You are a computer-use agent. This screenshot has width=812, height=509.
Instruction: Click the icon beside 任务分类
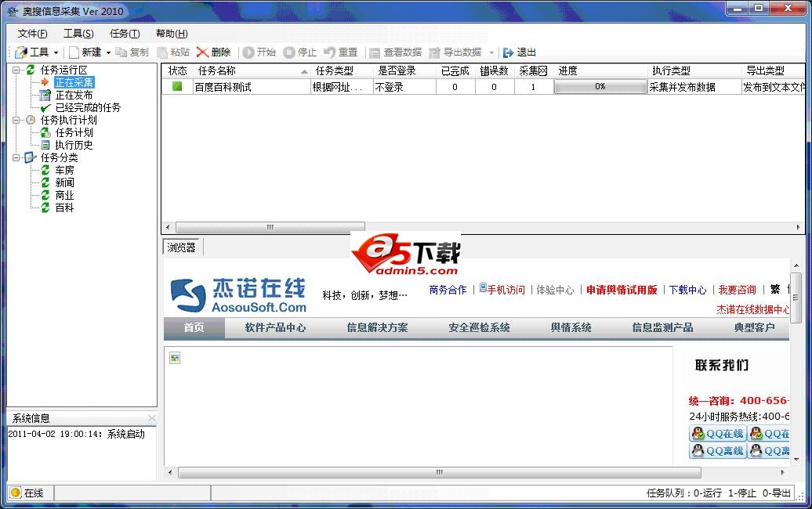click(31, 157)
